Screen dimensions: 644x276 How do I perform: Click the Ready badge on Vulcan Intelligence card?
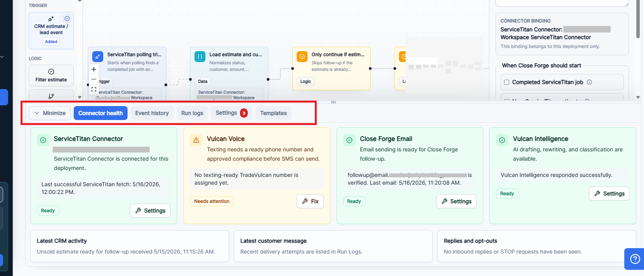click(507, 194)
